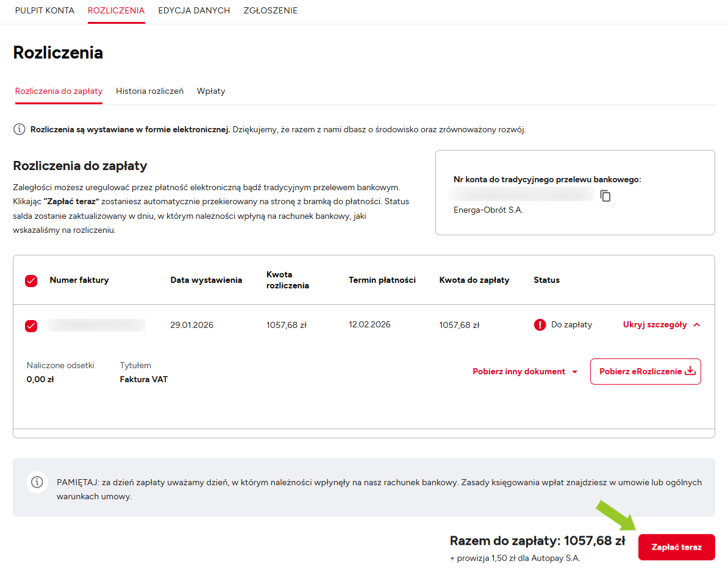Switch to the Historia rozliczeń tab
This screenshot has width=728, height=573.
pyautogui.click(x=149, y=91)
